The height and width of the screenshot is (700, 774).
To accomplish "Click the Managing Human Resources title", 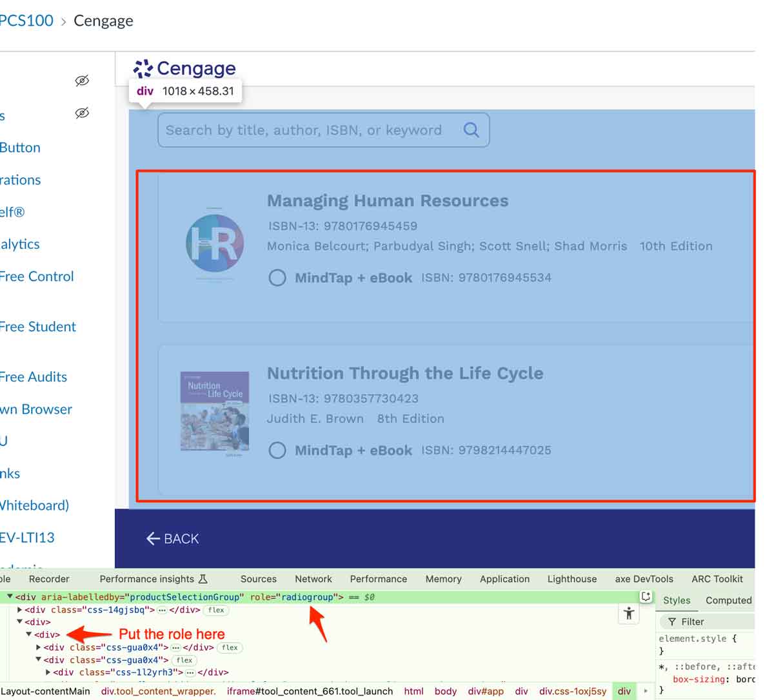I will click(x=388, y=201).
